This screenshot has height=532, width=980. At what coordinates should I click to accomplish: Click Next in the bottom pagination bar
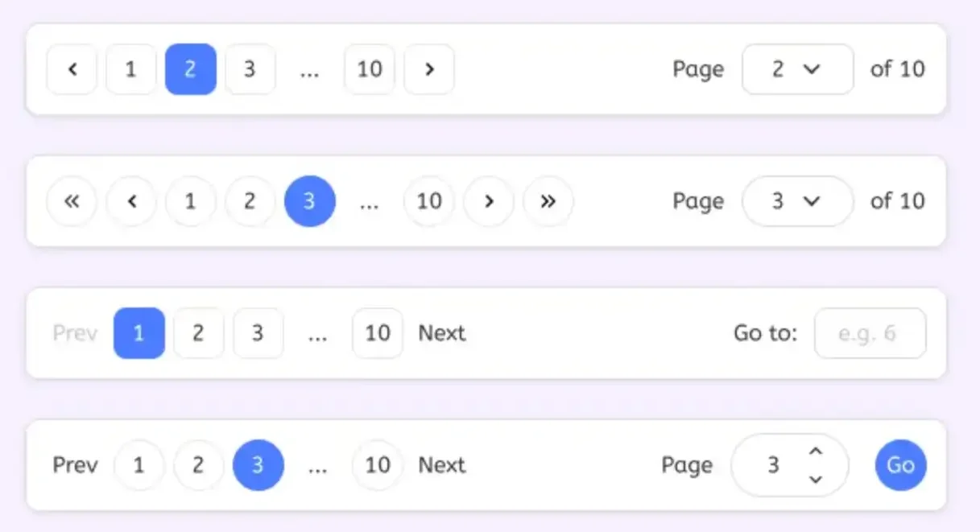[x=441, y=465]
